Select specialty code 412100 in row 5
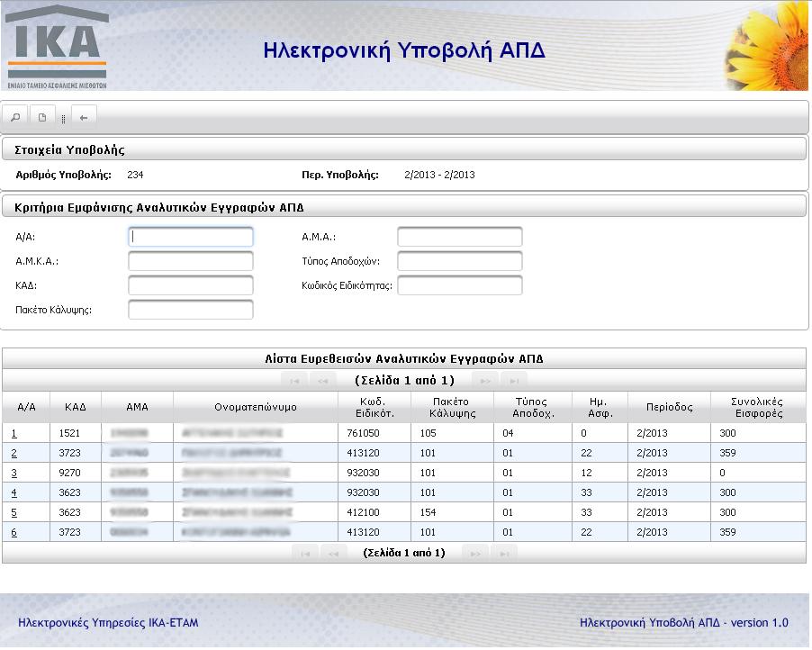 363,512
